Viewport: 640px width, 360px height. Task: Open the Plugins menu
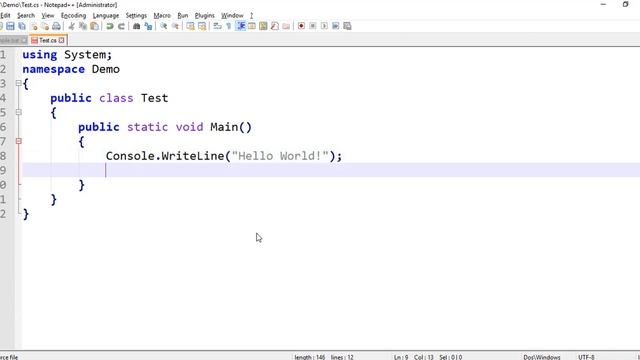pyautogui.click(x=204, y=16)
